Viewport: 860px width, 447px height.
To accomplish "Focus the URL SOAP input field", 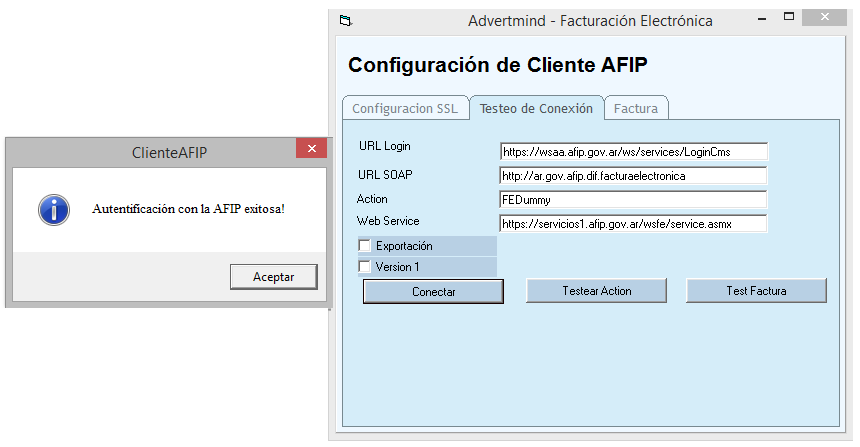I will point(633,176).
